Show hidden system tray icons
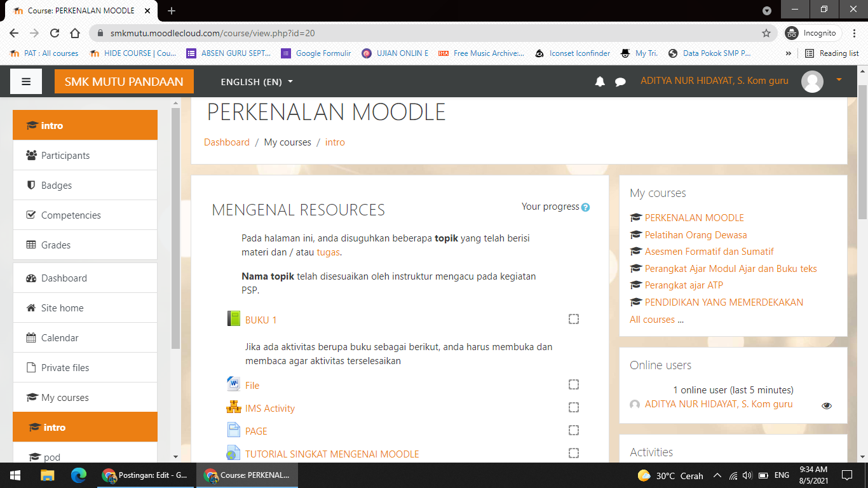Viewport: 868px width, 488px height. (x=717, y=475)
